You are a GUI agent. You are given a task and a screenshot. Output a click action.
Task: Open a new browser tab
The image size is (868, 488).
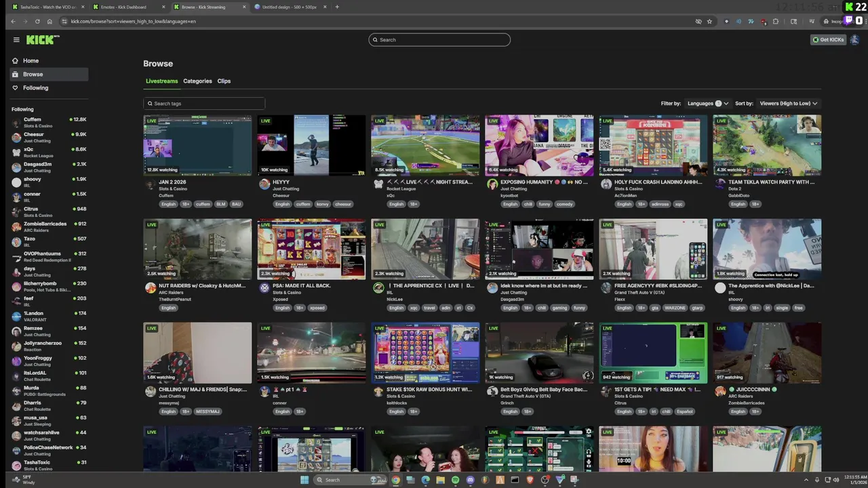click(x=337, y=7)
